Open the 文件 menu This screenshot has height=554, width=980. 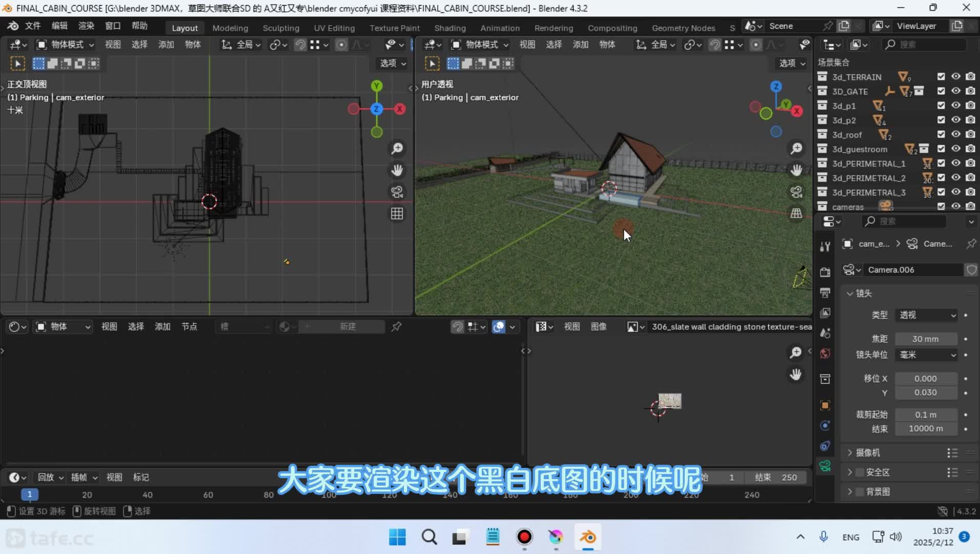[x=33, y=26]
